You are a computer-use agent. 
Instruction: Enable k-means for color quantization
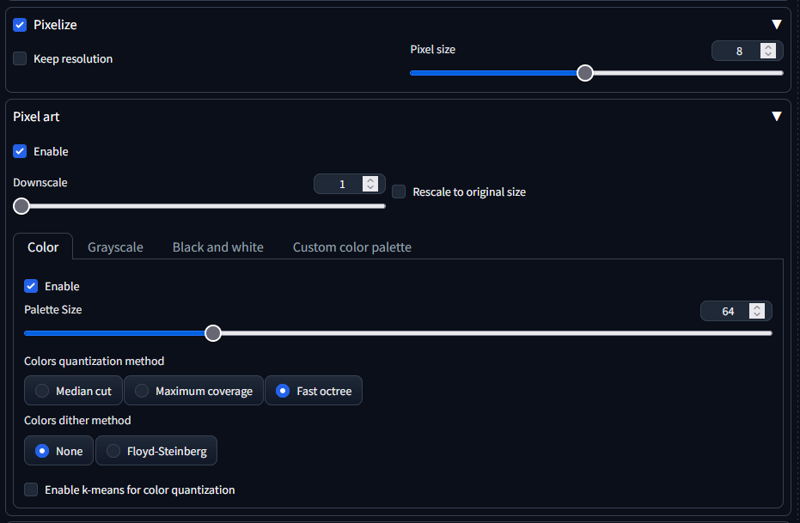point(31,490)
